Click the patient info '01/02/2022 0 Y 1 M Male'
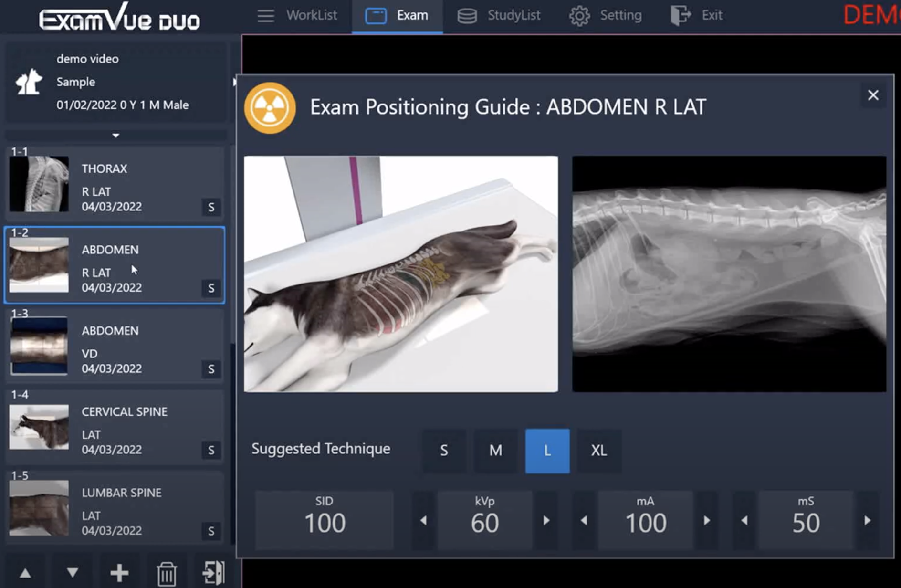The height and width of the screenshot is (588, 901). pyautogui.click(x=123, y=105)
